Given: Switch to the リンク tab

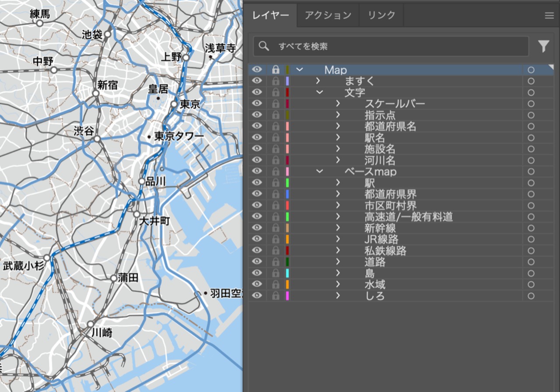Looking at the screenshot, I should [x=381, y=15].
